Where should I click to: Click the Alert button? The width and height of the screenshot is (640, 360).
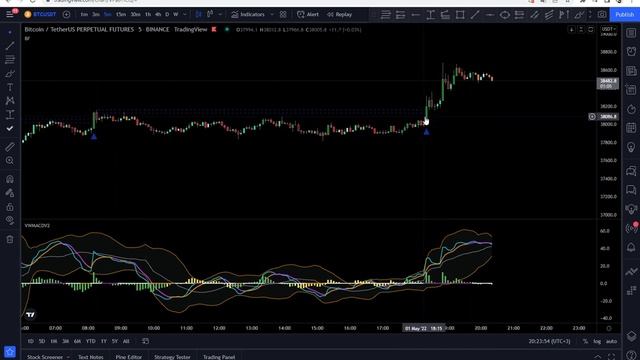tap(308, 14)
